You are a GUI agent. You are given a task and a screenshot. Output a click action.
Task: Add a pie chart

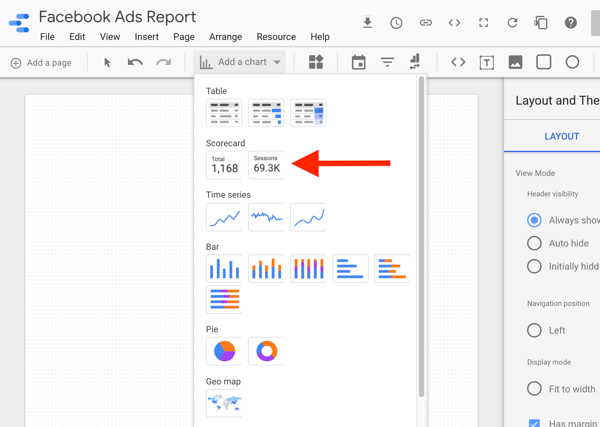224,351
